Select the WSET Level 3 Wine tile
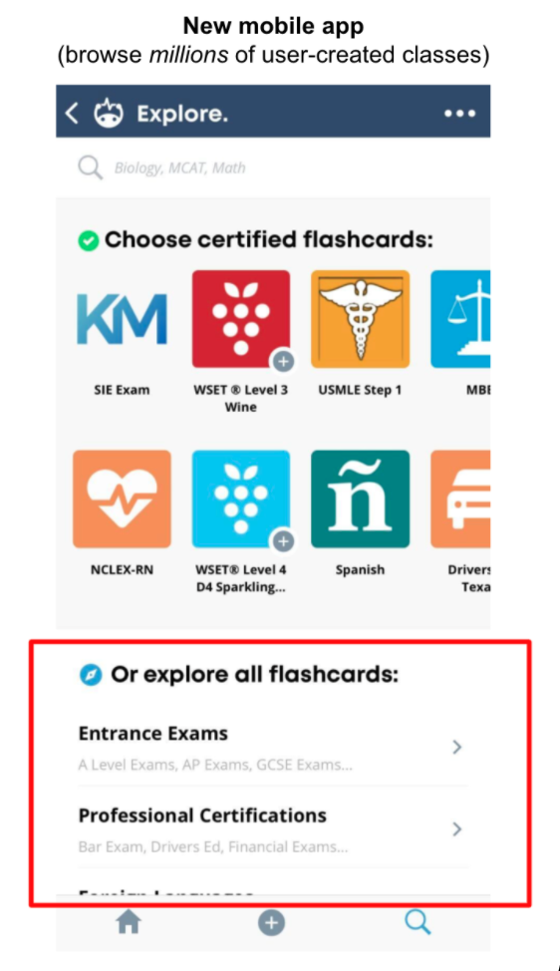 click(241, 319)
